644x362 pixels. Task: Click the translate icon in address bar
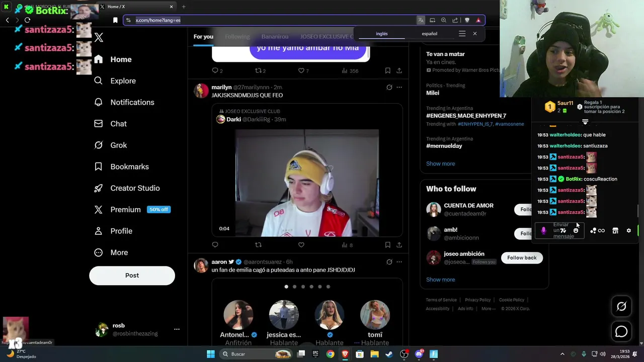(421, 20)
